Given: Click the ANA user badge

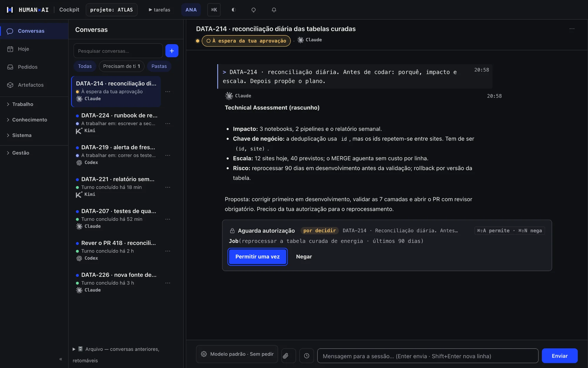Looking at the screenshot, I should coord(191,10).
